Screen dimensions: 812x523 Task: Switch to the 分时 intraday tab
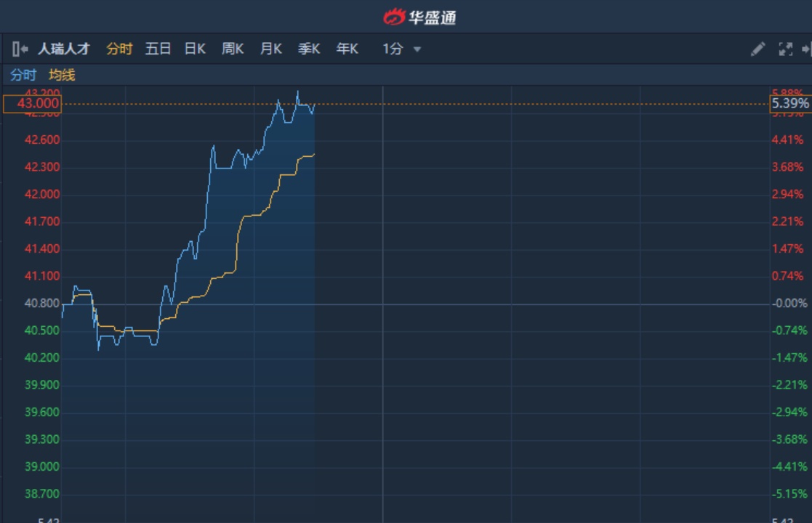point(119,49)
